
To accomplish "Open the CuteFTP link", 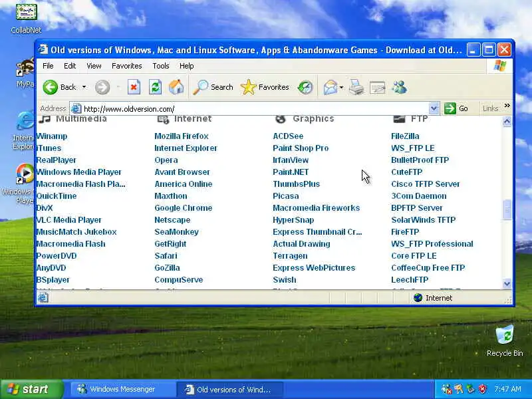I will tap(407, 172).
